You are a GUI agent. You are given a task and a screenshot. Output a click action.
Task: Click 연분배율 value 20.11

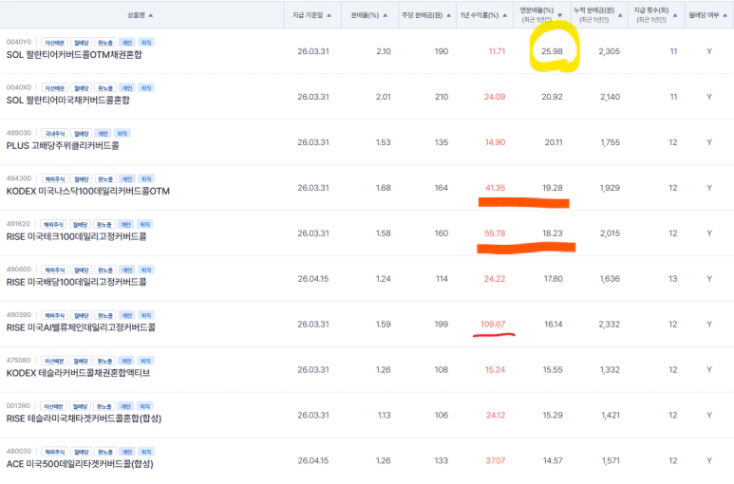coord(553,142)
